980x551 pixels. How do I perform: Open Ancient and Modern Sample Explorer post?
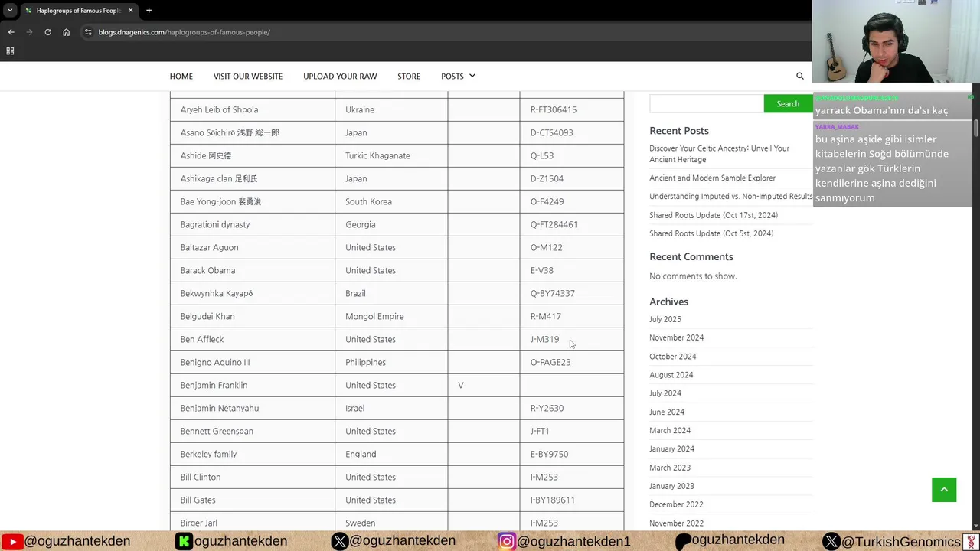[712, 178]
